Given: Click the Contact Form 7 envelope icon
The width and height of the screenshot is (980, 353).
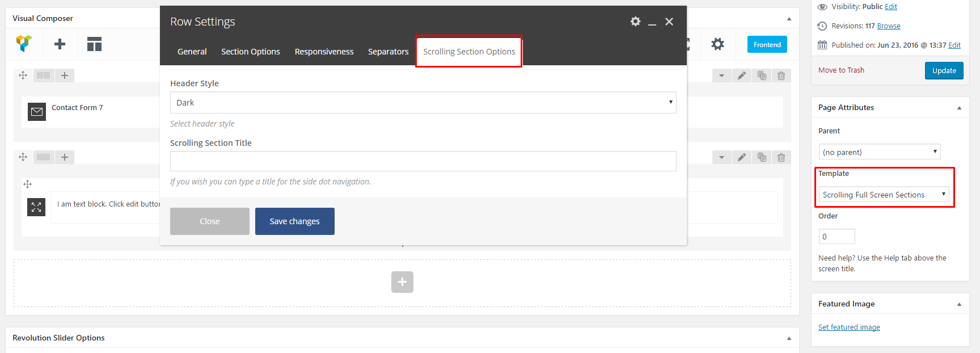Looking at the screenshot, I should [37, 112].
